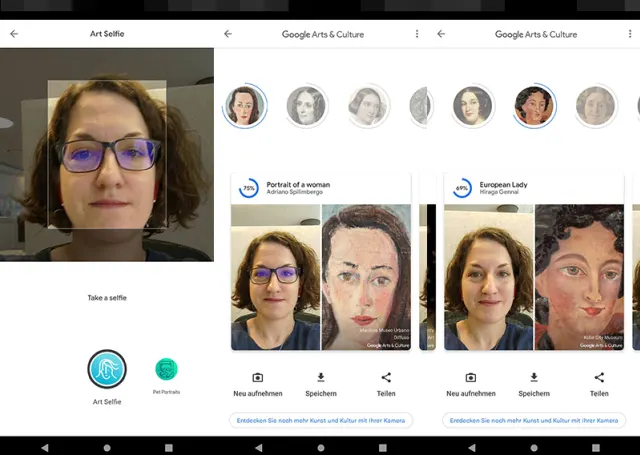Image resolution: width=640 pixels, height=455 pixels.
Task: Tap the 75% match indicator
Action: point(249,188)
